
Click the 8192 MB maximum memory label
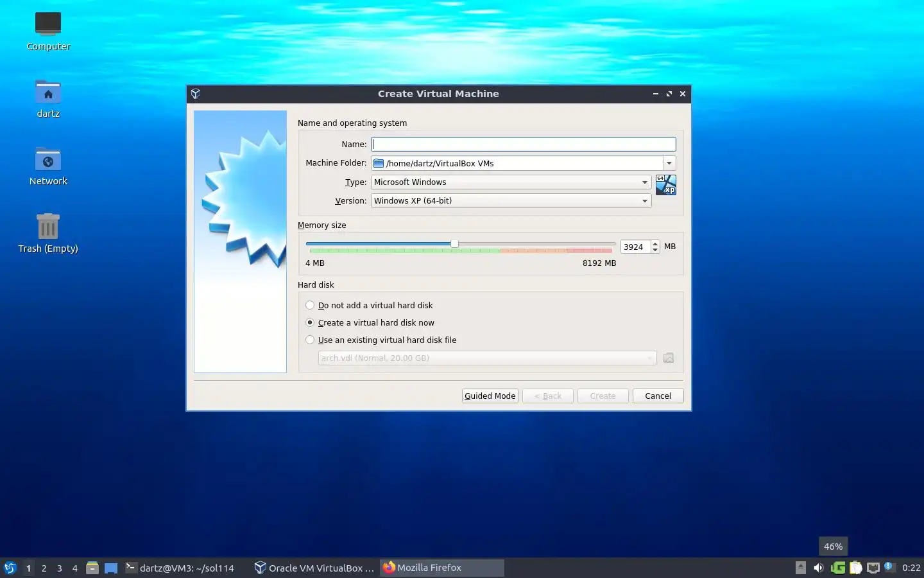[599, 263]
